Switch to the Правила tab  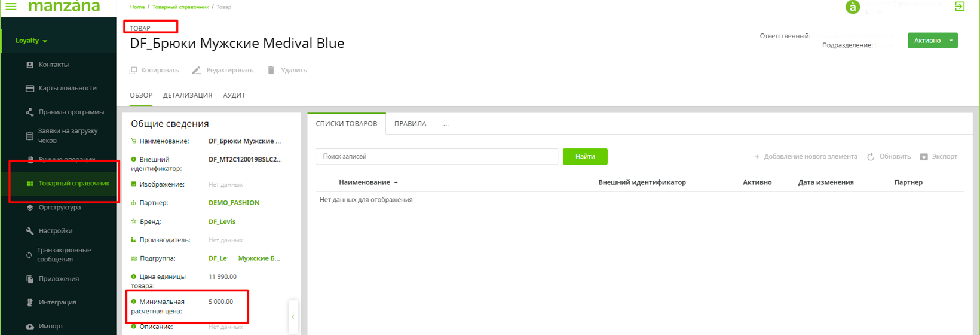pyautogui.click(x=410, y=124)
